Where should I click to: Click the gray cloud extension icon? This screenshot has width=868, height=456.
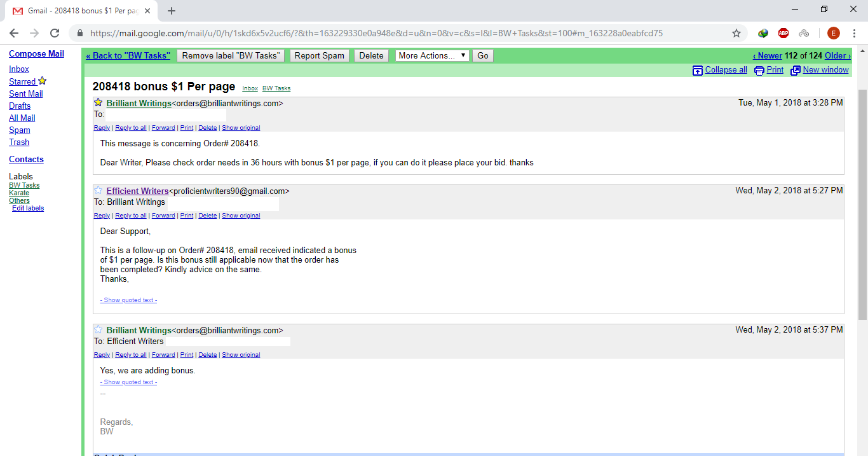pyautogui.click(x=804, y=33)
